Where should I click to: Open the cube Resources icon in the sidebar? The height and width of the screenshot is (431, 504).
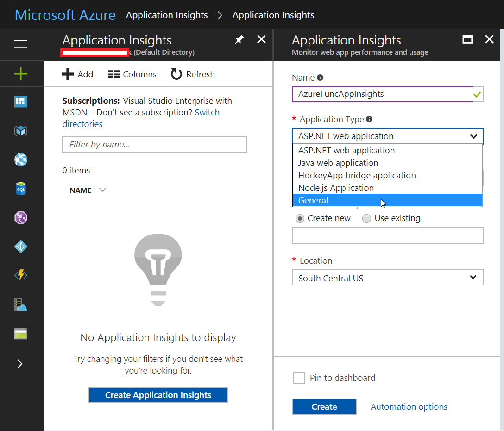pos(21,131)
